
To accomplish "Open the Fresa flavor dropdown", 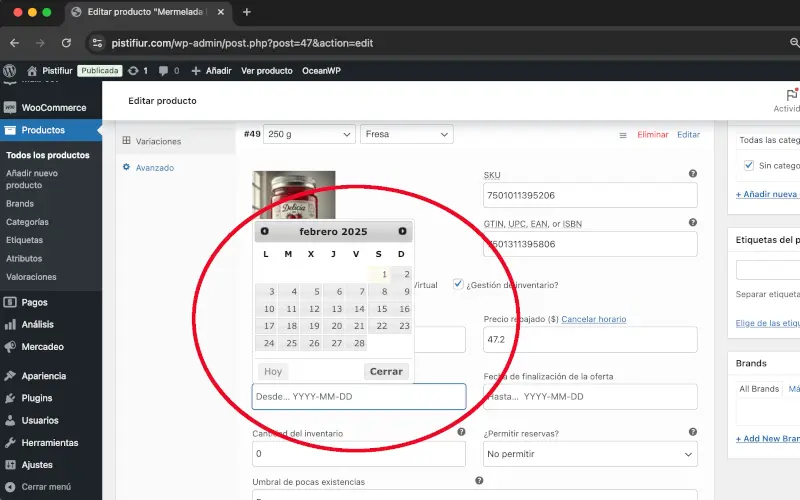I will (x=407, y=134).
